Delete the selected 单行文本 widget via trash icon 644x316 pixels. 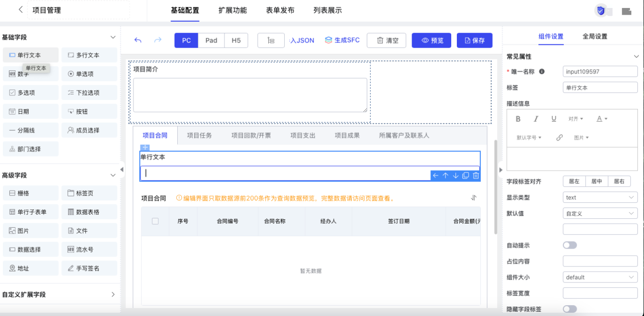(476, 175)
